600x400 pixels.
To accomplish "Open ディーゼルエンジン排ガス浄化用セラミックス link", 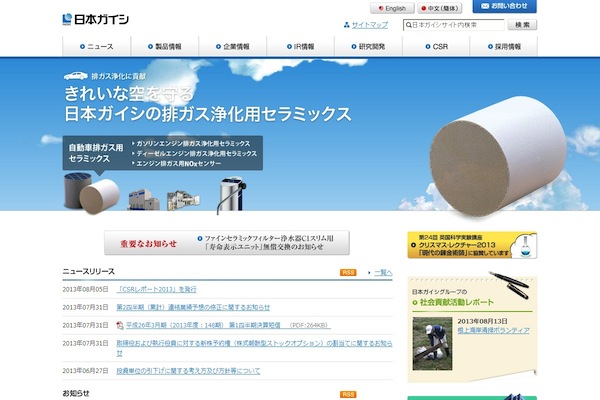I will 196,153.
